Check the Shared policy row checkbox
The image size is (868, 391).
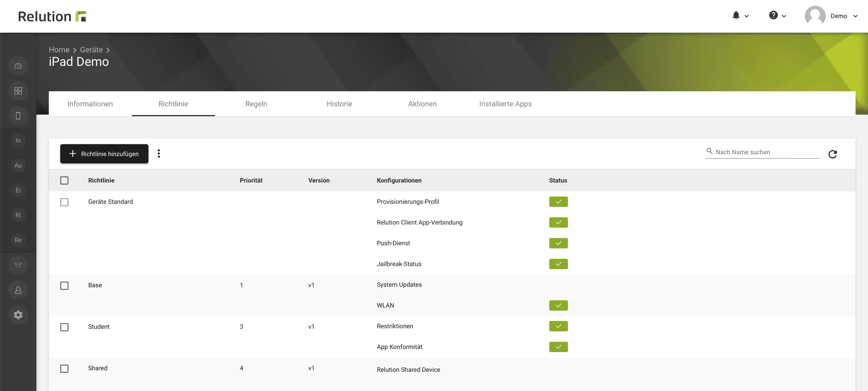64,369
